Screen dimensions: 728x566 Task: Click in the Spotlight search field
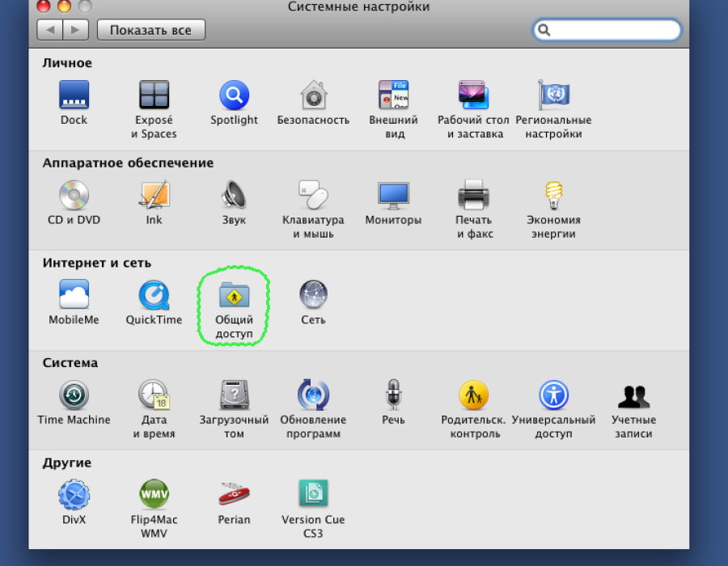(x=607, y=30)
